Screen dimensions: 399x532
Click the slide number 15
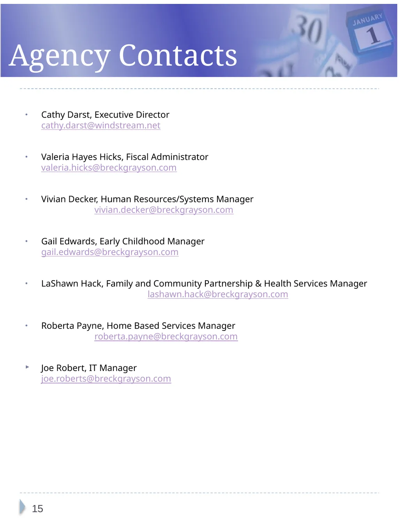37,509
